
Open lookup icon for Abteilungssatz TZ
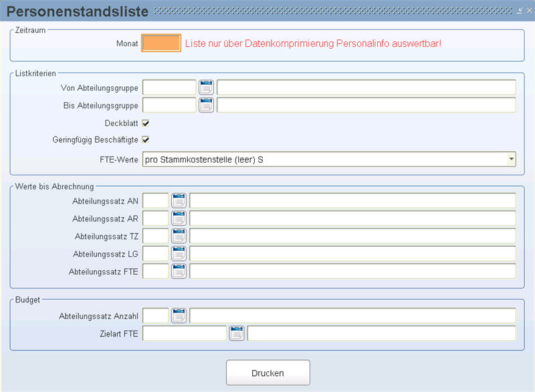(179, 236)
